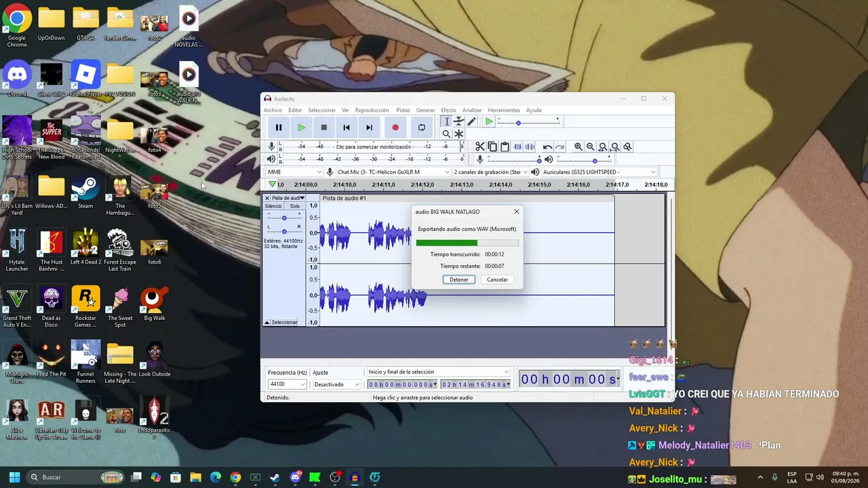Open the Seleccionar menu
Image resolution: width=868 pixels, height=488 pixels.
pyautogui.click(x=321, y=110)
